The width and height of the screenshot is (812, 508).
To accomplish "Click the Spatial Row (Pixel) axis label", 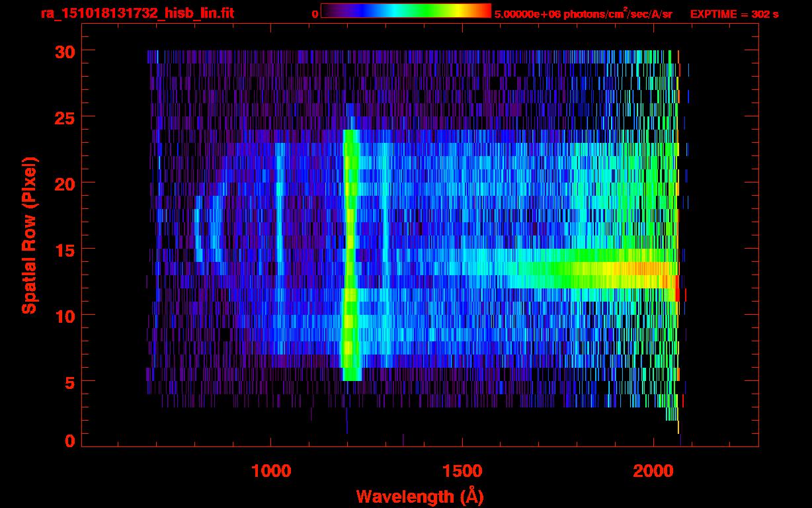I will (x=29, y=235).
